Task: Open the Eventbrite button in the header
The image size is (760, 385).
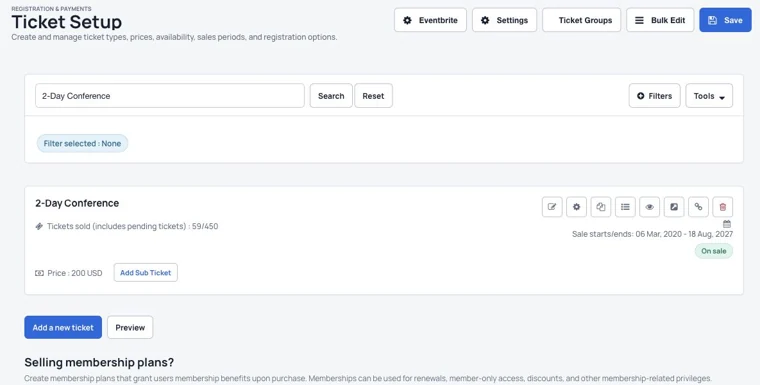Action: (430, 20)
